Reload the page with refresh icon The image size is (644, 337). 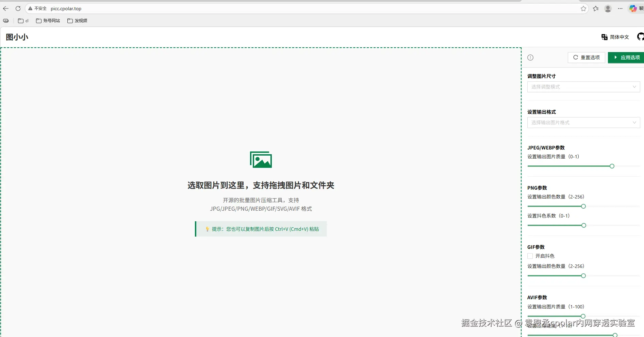18,9
